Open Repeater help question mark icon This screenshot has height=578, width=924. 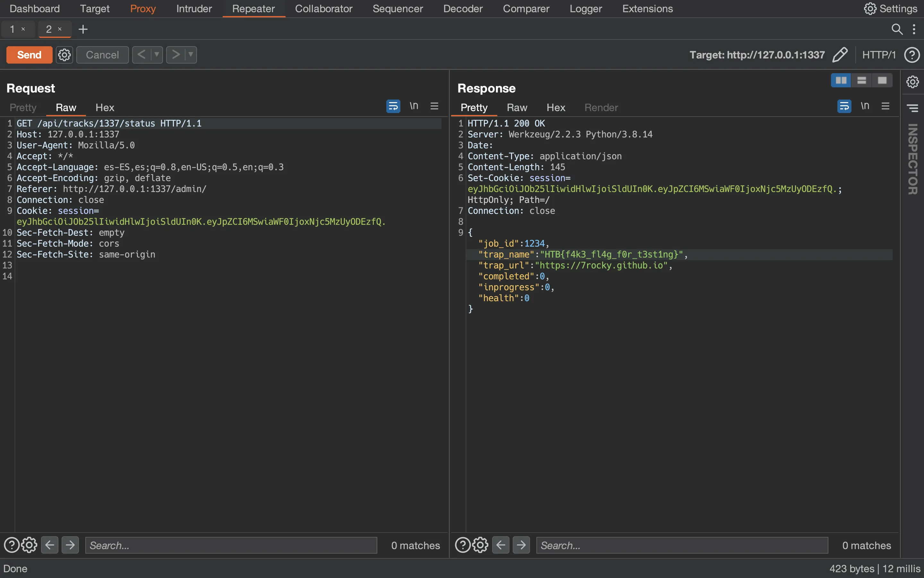point(912,55)
